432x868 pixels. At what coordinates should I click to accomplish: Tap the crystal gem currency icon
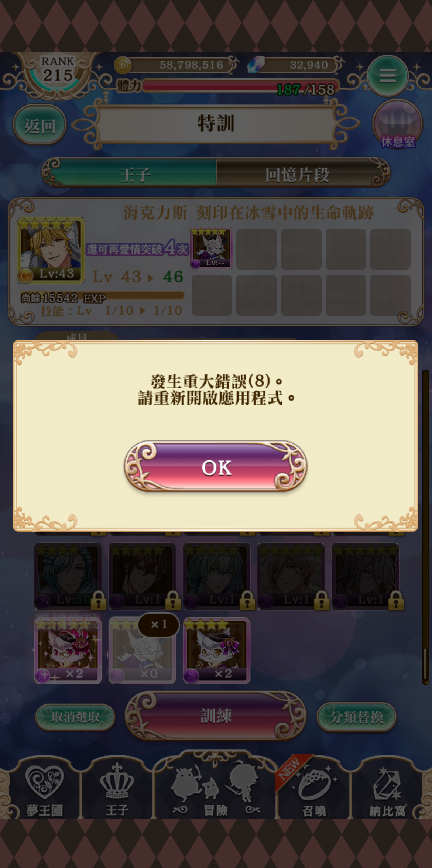click(x=256, y=65)
